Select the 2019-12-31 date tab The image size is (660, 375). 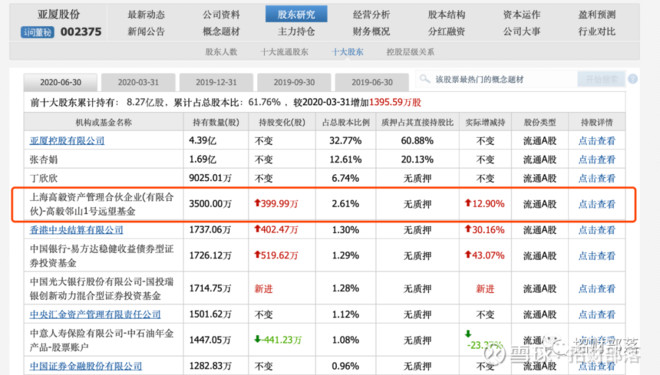pyautogui.click(x=216, y=82)
